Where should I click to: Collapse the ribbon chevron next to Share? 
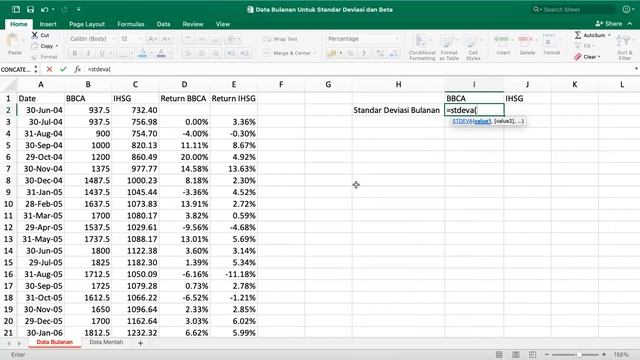tap(630, 24)
